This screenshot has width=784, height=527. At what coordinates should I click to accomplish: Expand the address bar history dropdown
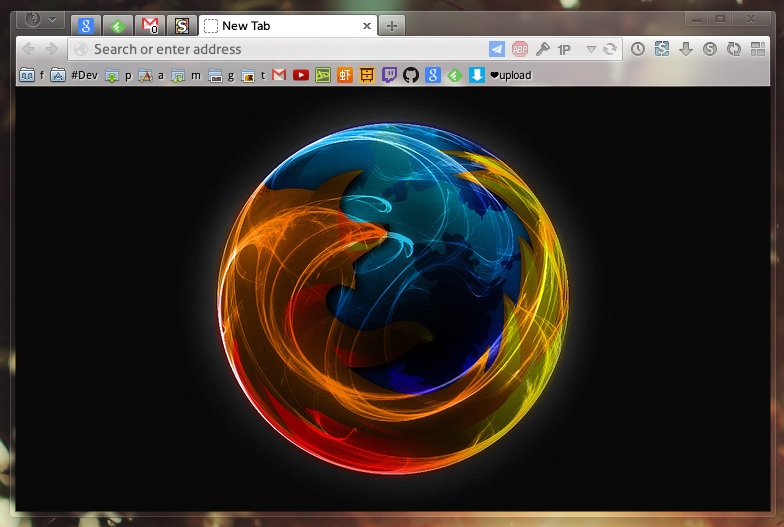coord(591,49)
